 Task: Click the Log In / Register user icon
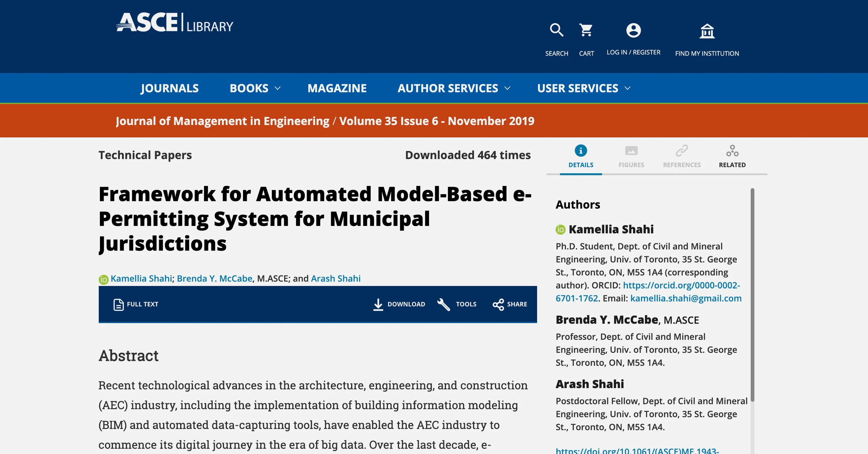(x=633, y=31)
